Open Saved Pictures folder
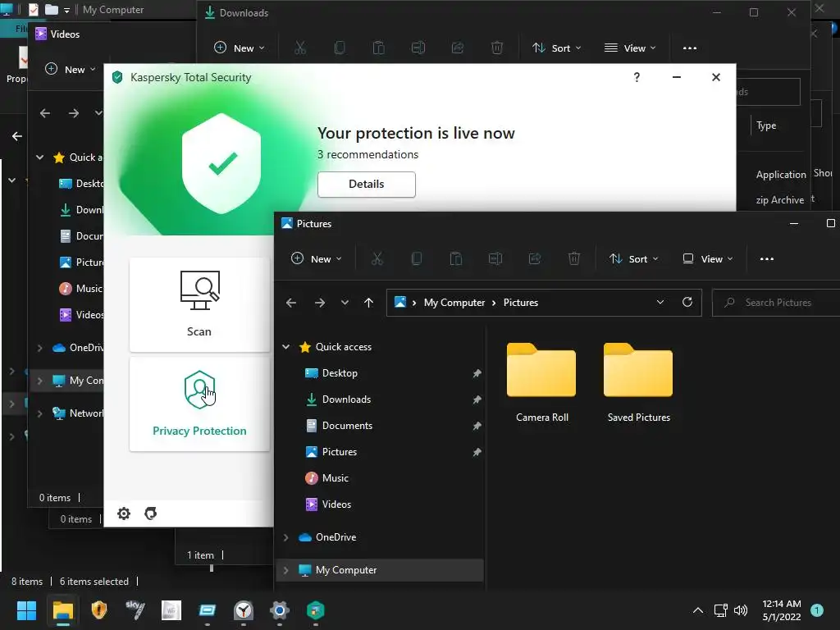Image resolution: width=840 pixels, height=630 pixels. pos(638,382)
